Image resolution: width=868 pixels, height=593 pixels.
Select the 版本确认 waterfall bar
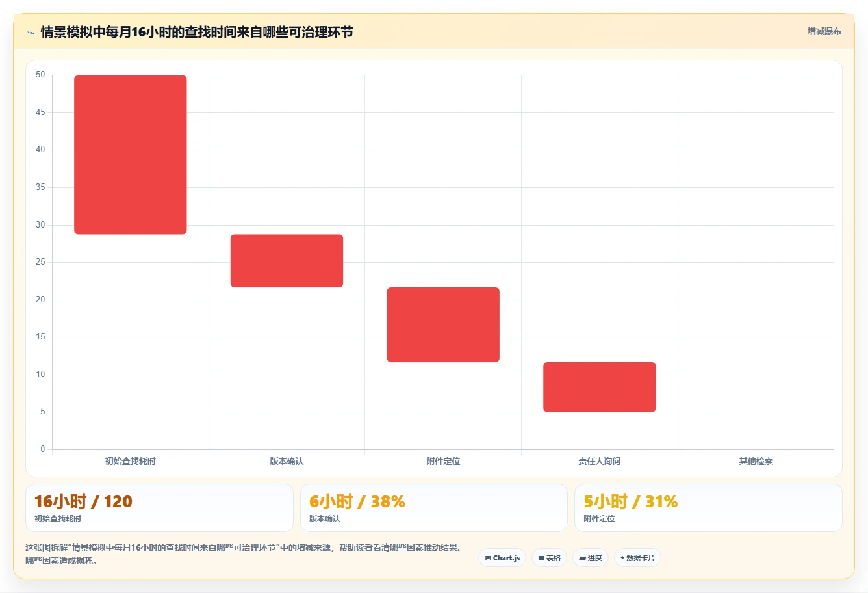287,261
